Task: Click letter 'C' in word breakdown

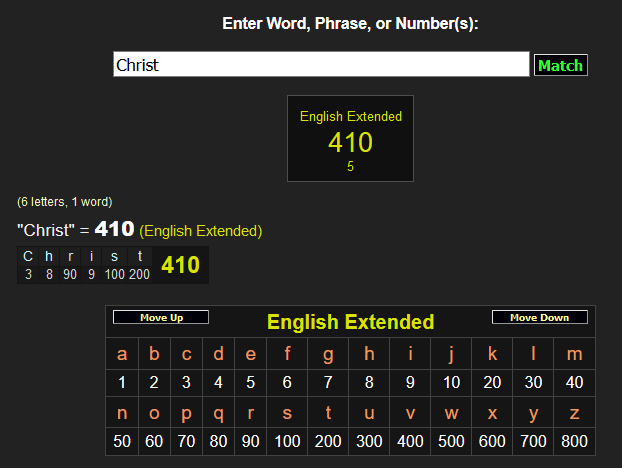Action: pyautogui.click(x=28, y=256)
